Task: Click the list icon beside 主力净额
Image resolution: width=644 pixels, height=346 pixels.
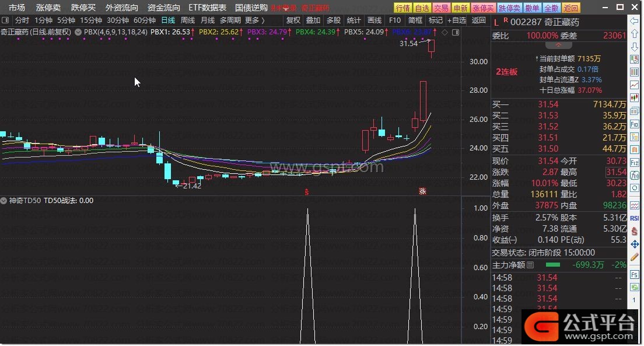Action: pyautogui.click(x=530, y=265)
